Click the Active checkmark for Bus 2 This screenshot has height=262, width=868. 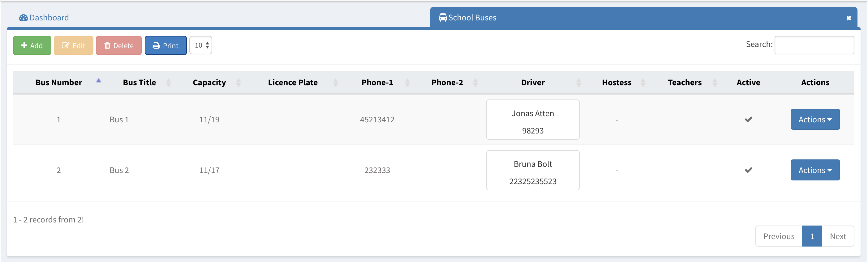748,170
